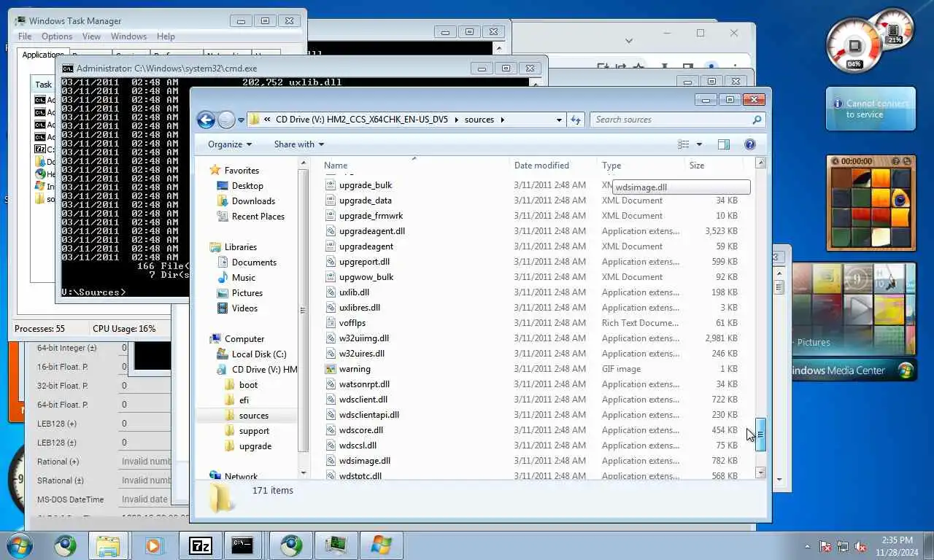Sort files by Date modified column
The height and width of the screenshot is (560, 934).
coord(552,166)
